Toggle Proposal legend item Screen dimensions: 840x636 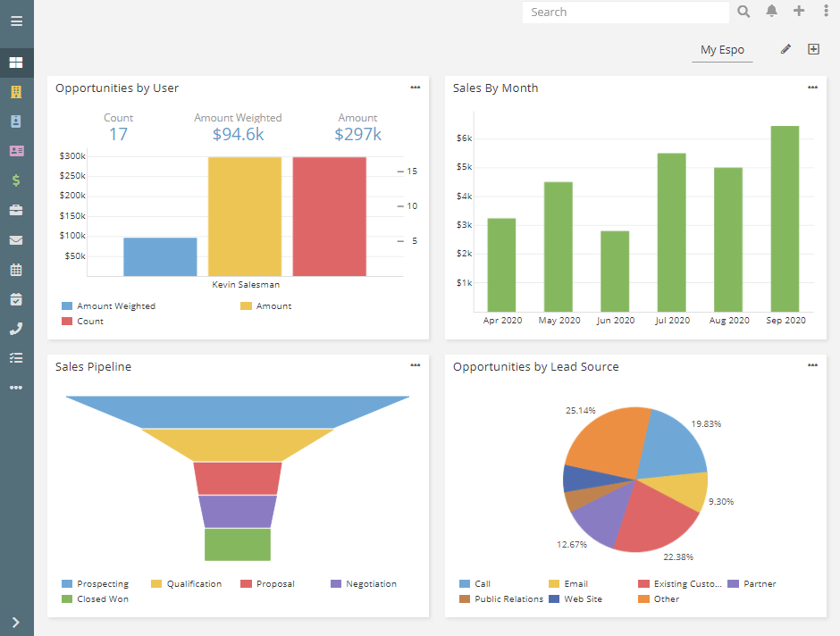tap(268, 583)
